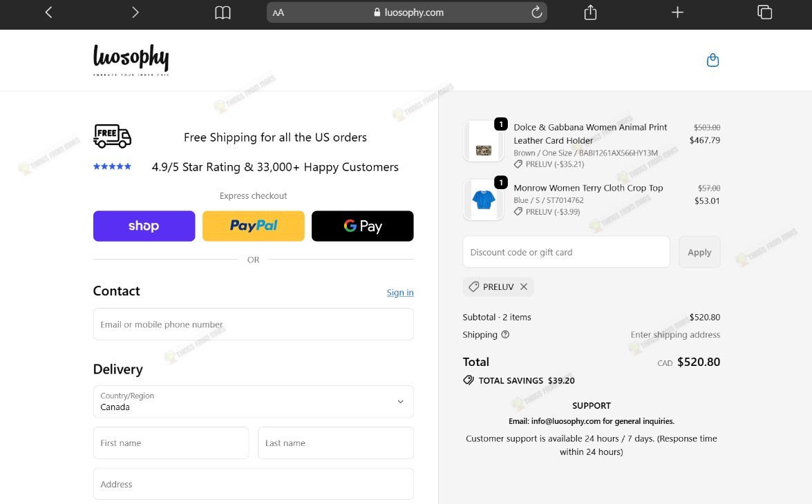This screenshot has width=812, height=504.
Task: Open the Dolce & Gabbana card holder thumbnail
Action: 483,141
